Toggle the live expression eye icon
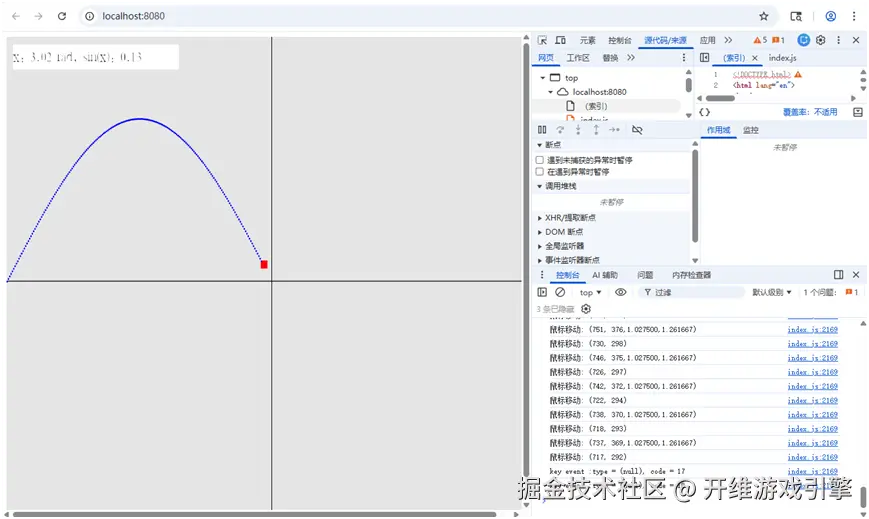This screenshot has height=519, width=869. (x=621, y=292)
